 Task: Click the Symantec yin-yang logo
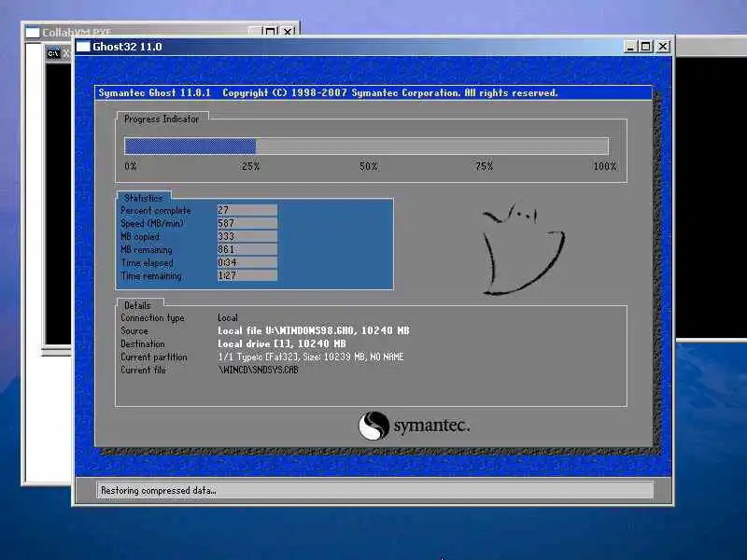click(x=374, y=426)
